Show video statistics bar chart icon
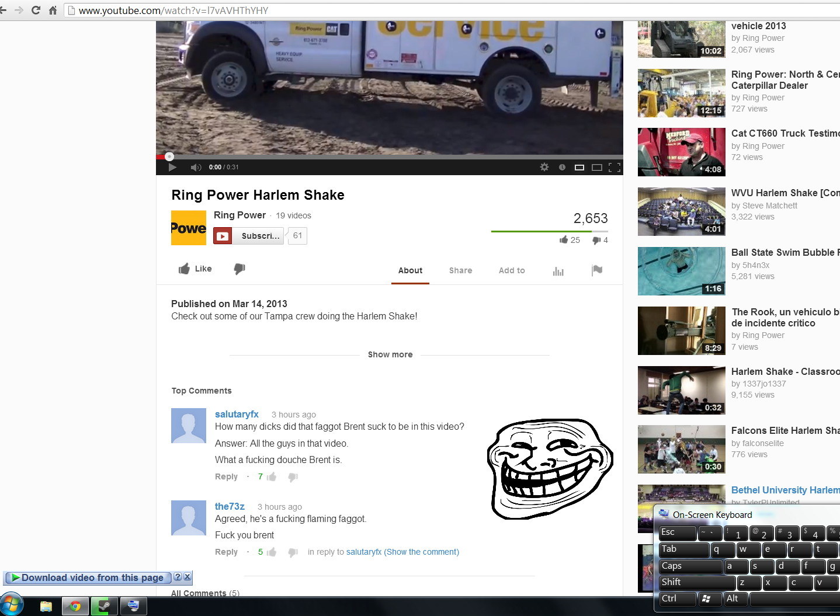This screenshot has height=616, width=840. pos(558,271)
